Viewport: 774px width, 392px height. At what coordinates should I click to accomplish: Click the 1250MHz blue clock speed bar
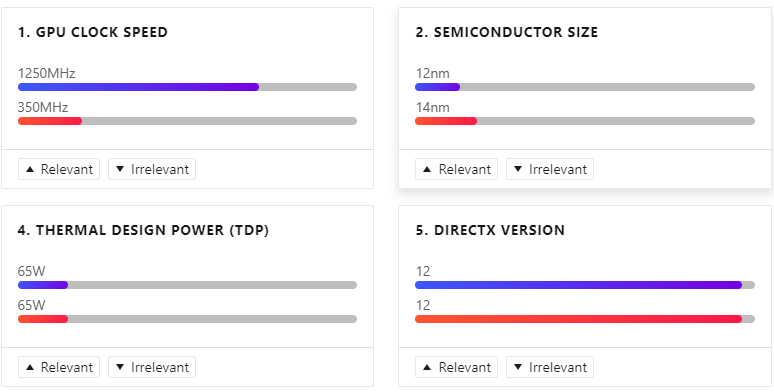[x=139, y=87]
